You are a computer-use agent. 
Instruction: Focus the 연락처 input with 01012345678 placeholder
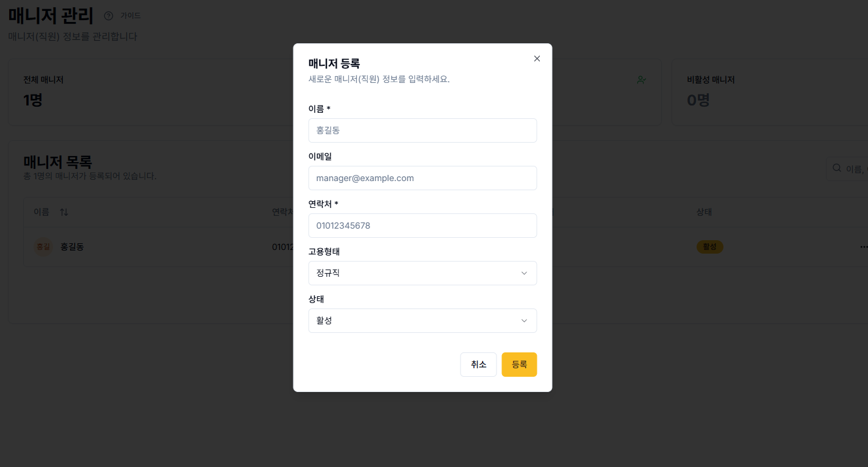(423, 226)
